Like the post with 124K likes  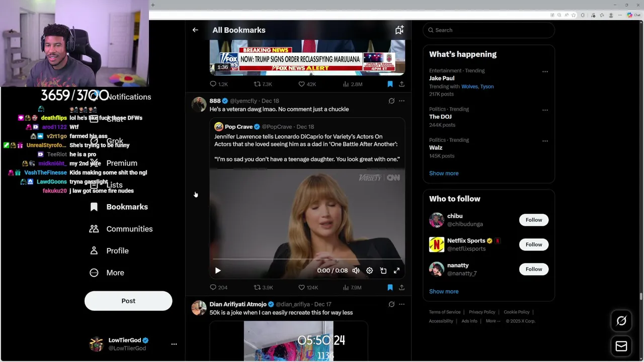pos(308,288)
